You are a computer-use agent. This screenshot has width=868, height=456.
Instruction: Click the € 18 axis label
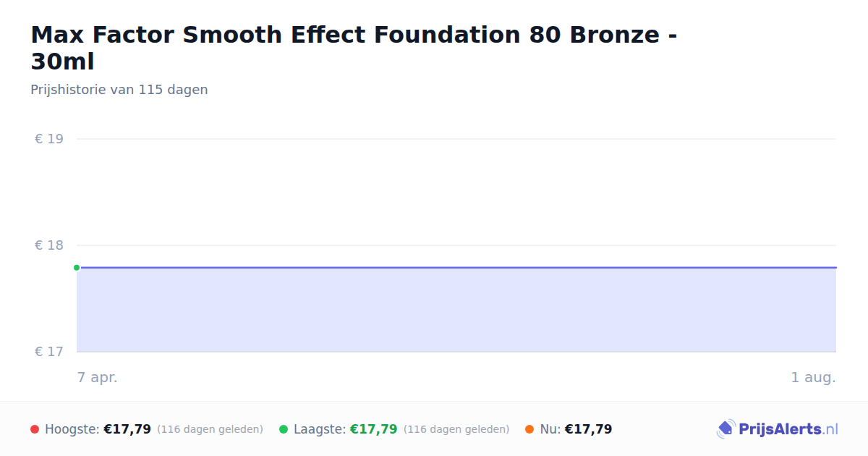49,245
